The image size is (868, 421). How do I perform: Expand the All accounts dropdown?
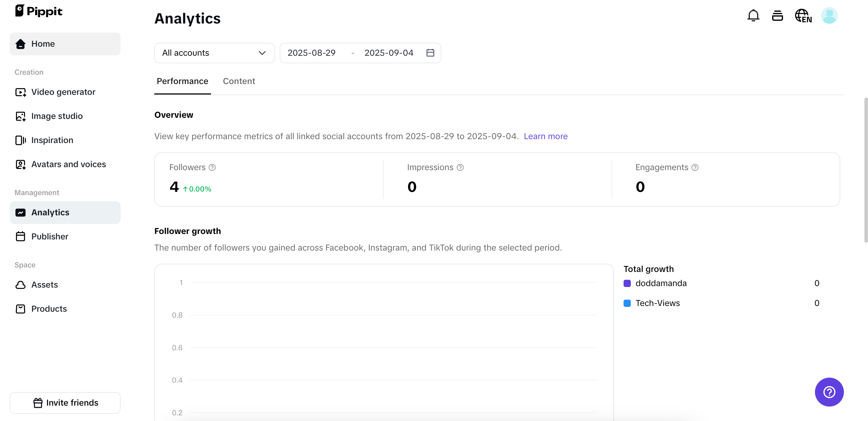[x=214, y=53]
